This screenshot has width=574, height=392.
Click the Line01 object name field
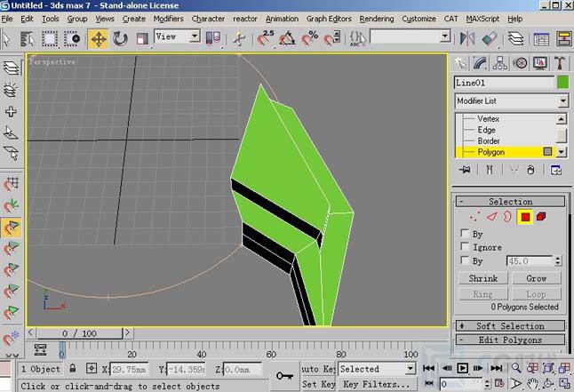click(x=504, y=83)
